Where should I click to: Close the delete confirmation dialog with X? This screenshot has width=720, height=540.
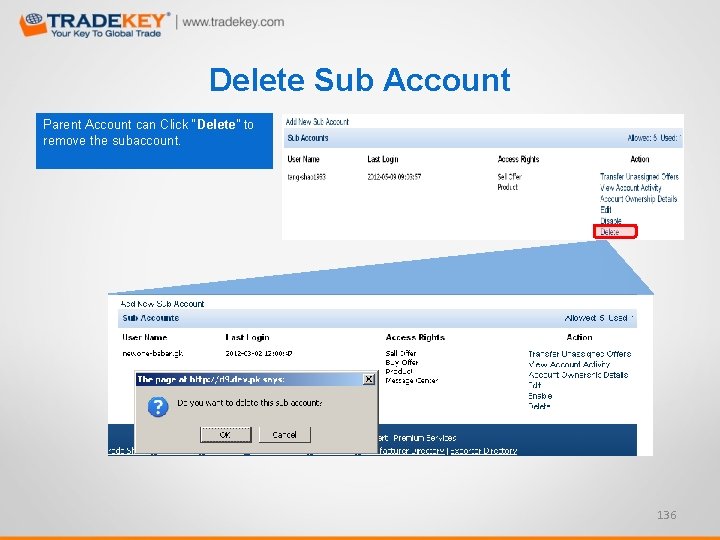pyautogui.click(x=369, y=379)
